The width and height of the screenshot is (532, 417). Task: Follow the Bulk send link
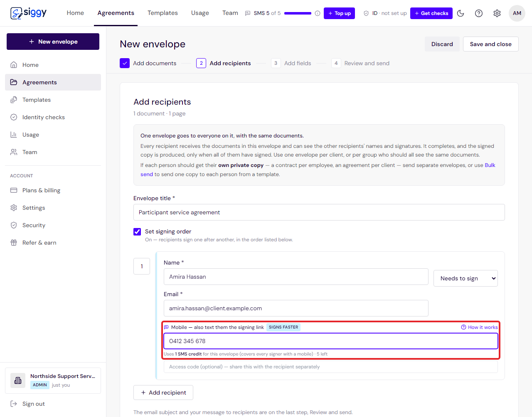pyautogui.click(x=490, y=165)
